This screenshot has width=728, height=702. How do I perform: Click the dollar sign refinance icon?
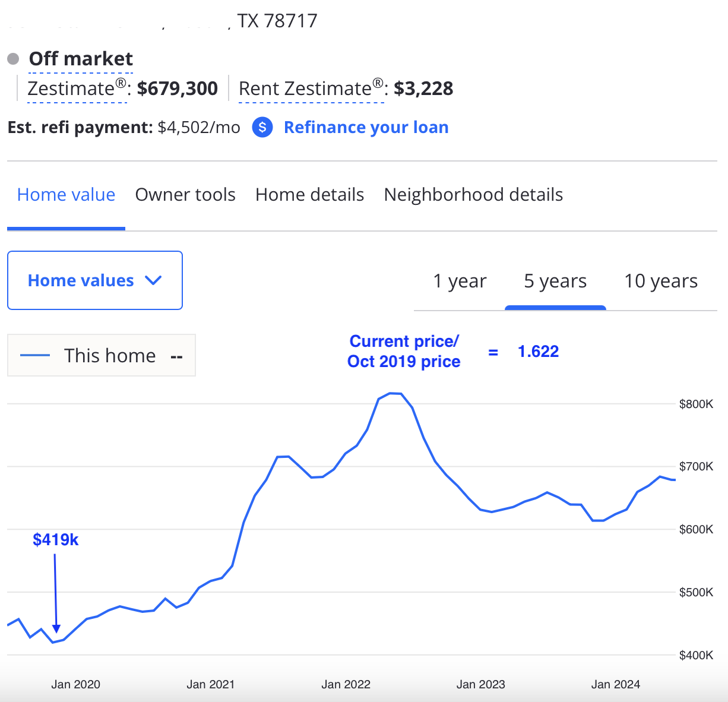(x=262, y=127)
